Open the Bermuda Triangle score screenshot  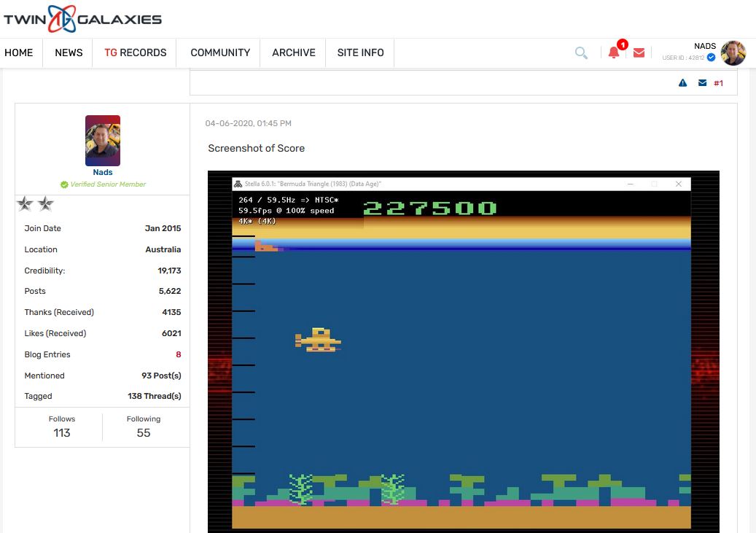(463, 351)
